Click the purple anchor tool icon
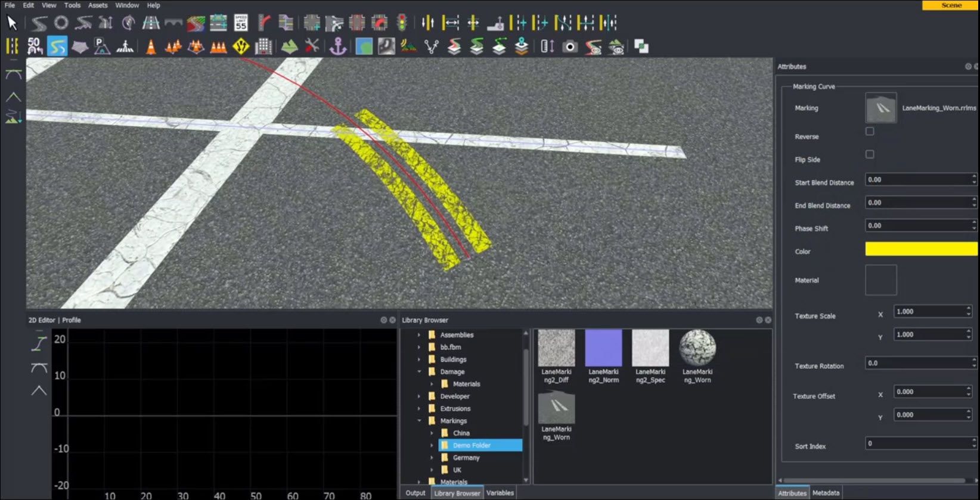 (x=338, y=46)
